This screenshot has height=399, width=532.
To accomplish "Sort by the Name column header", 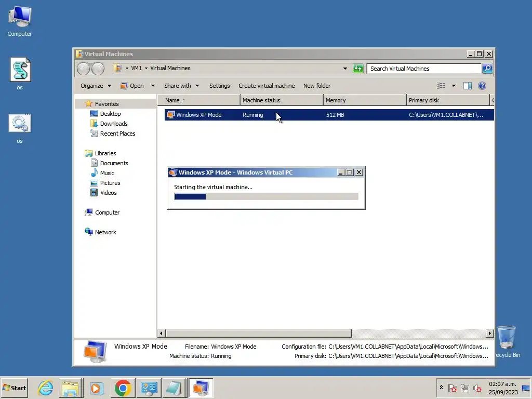I will point(199,100).
